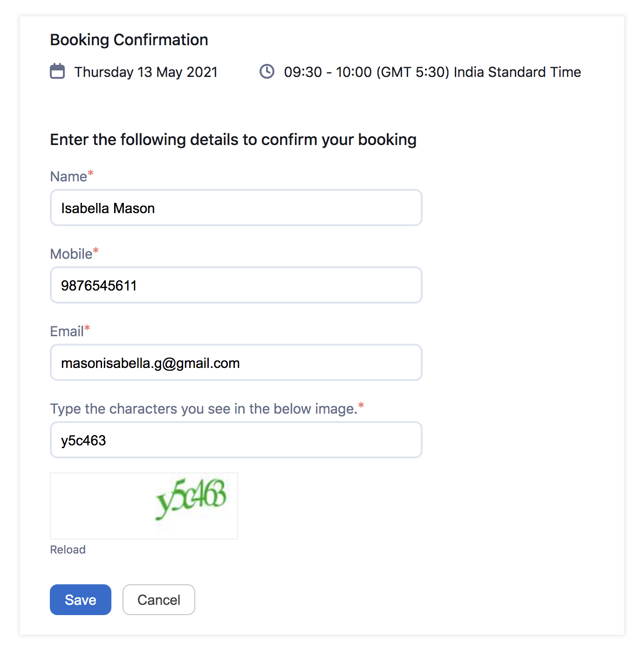Screen dimensions: 644x651
Task: Click the 'Type the characters' captcha label
Action: point(204,409)
